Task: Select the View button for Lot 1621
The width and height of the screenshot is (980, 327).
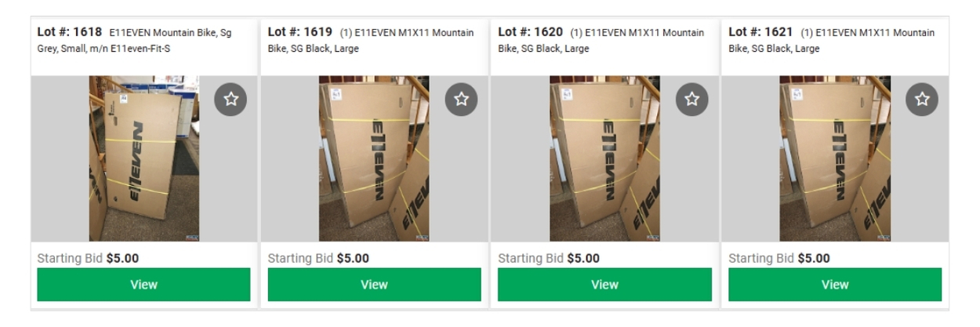Action: coord(835,285)
